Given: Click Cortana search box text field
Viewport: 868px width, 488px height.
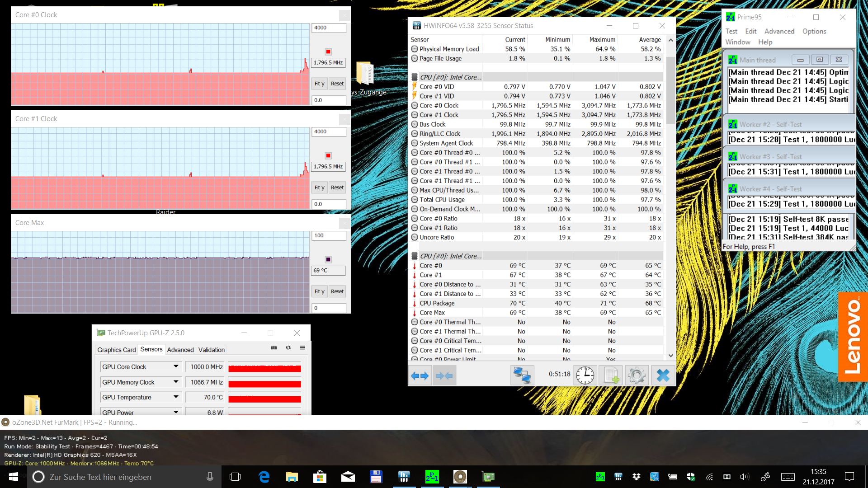Looking at the screenshot, I should point(124,477).
